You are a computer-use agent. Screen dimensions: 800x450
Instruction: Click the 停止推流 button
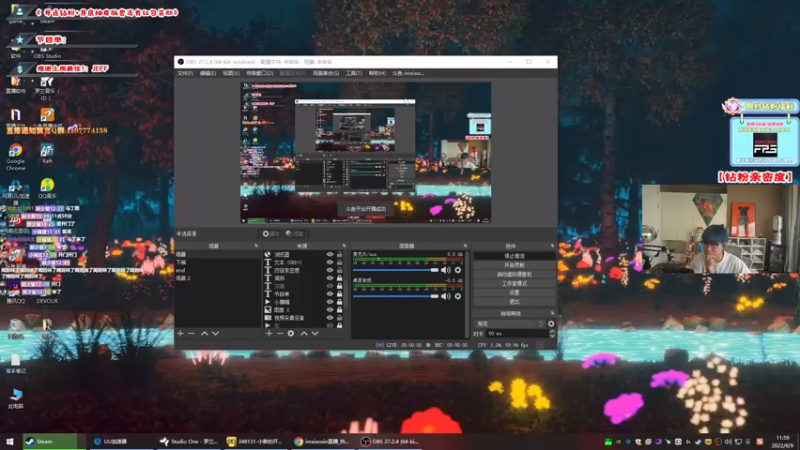514,256
